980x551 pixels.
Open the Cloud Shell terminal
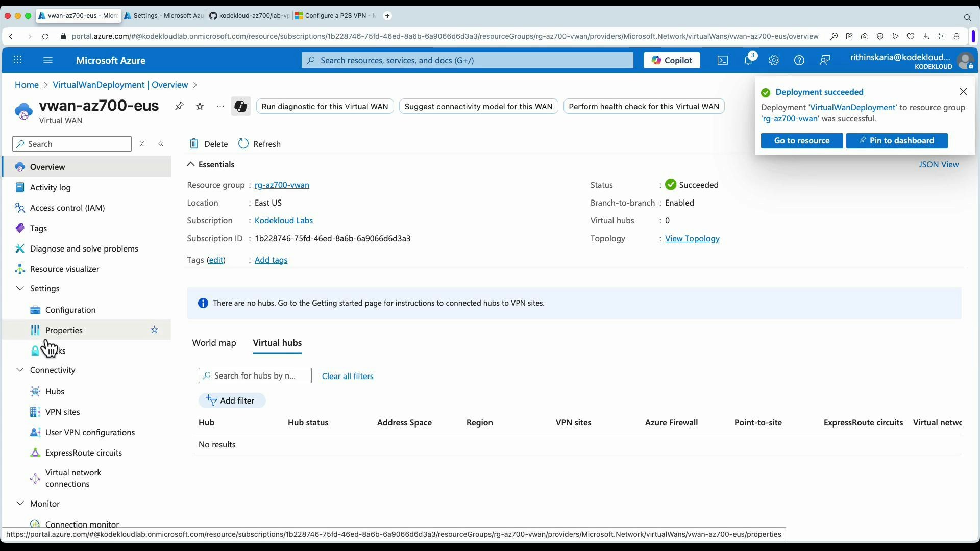[723, 60]
